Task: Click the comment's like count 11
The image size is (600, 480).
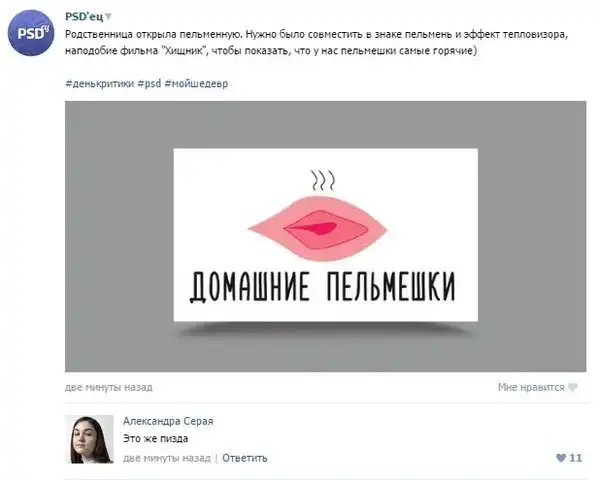Action: [576, 458]
